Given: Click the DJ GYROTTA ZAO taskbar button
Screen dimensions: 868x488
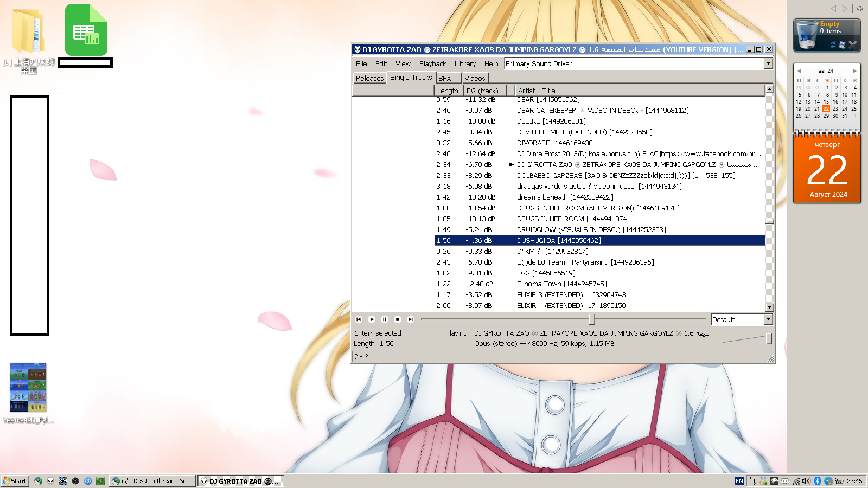Looking at the screenshot, I should [240, 481].
